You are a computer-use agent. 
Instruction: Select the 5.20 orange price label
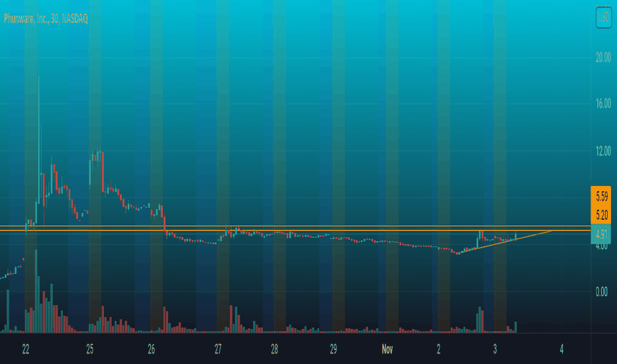(x=601, y=215)
